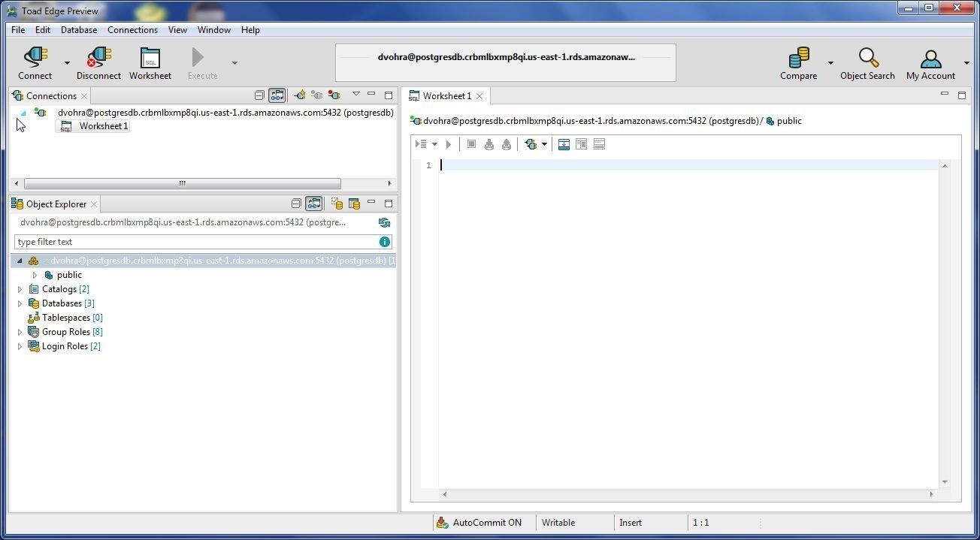Toggle the results panel below layout icon
This screenshot has height=540, width=980.
pos(564,144)
